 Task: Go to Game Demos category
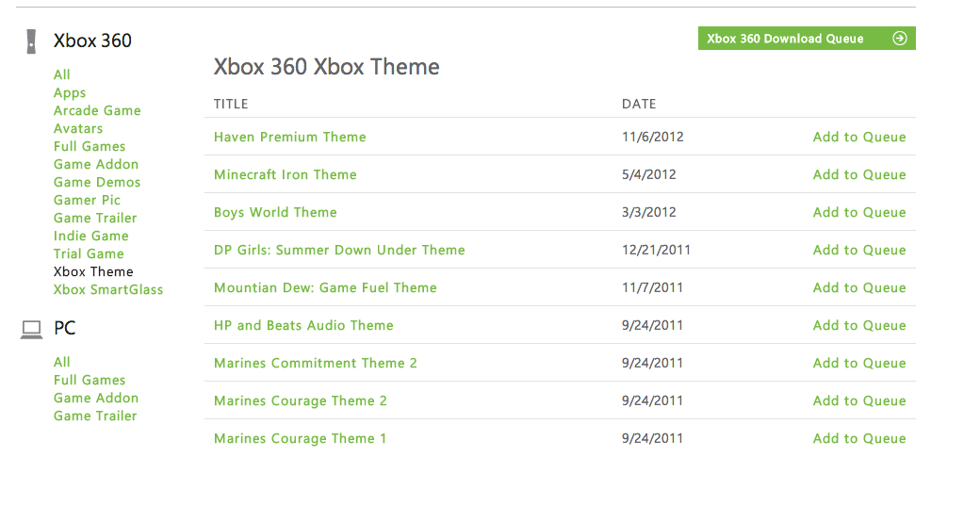pos(97,182)
